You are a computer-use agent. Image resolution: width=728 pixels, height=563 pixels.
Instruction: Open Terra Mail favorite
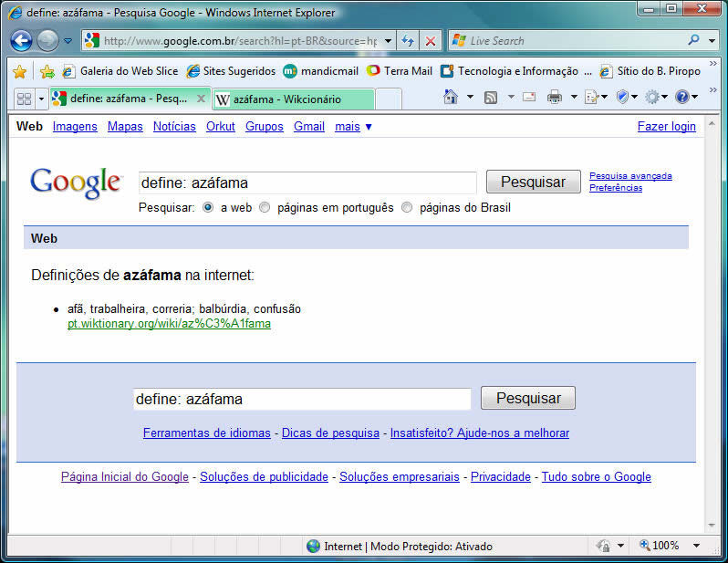[x=400, y=71]
